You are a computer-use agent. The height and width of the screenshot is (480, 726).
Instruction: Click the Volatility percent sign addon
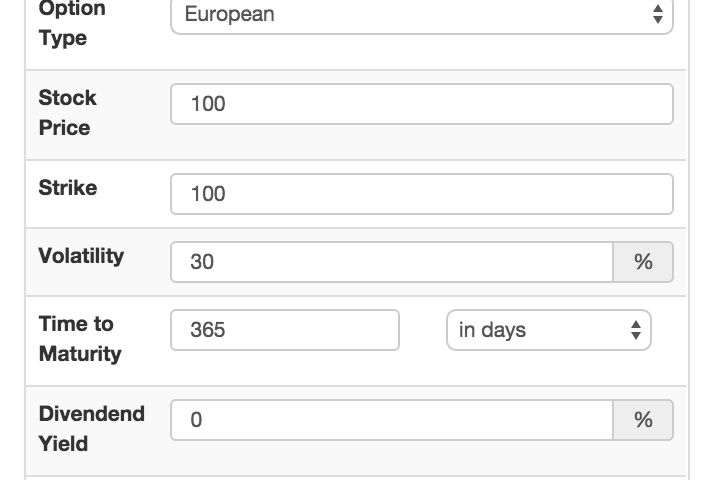tap(643, 262)
